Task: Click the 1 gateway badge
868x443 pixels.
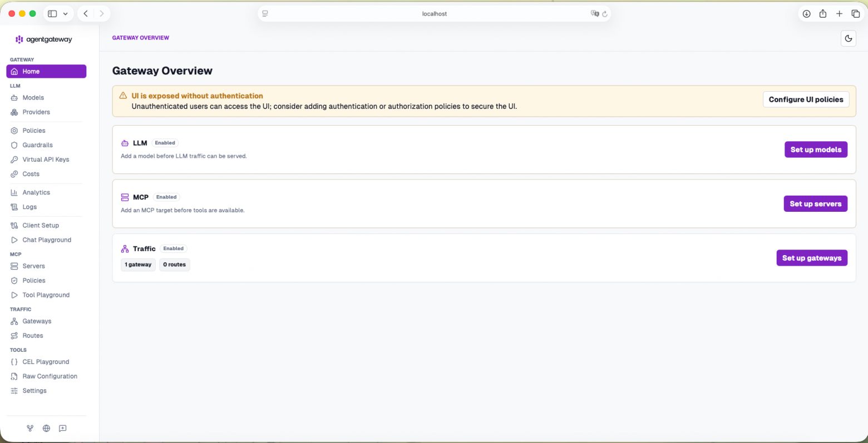Action: click(138, 265)
